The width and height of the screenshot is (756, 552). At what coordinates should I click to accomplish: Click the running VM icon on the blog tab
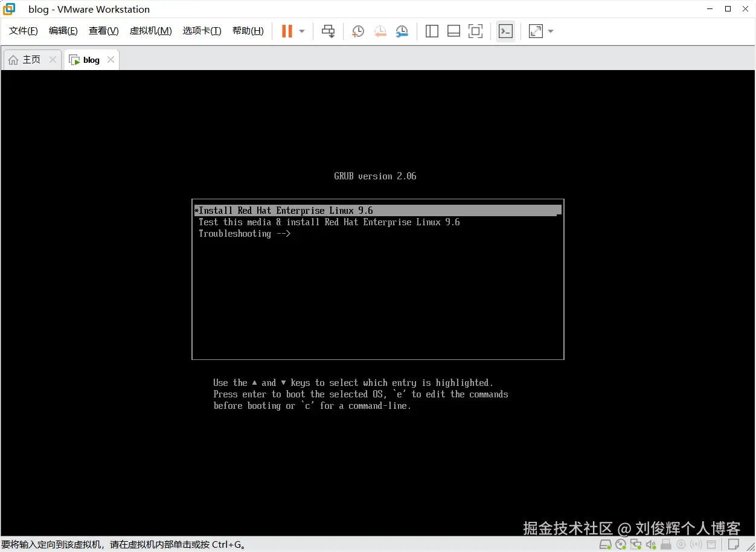(x=74, y=60)
